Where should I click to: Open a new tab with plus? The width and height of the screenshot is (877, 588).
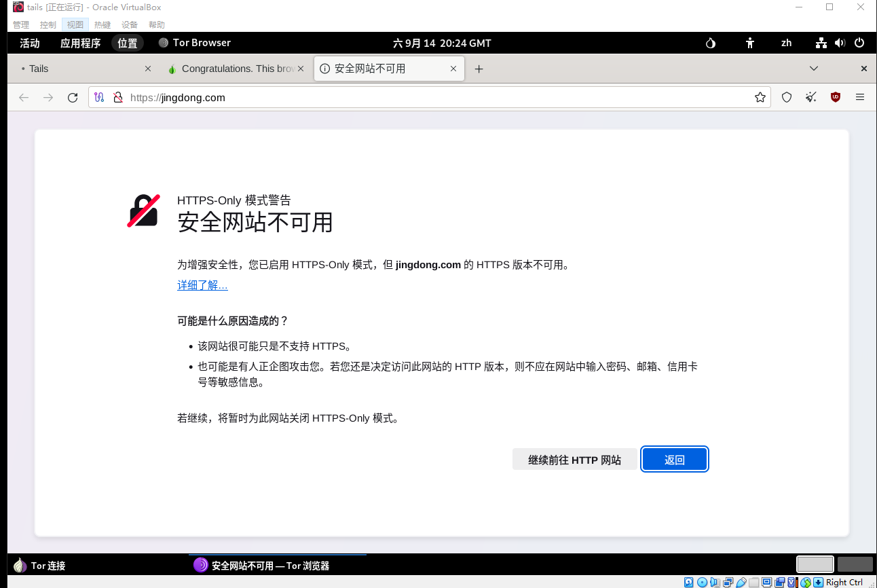click(479, 69)
